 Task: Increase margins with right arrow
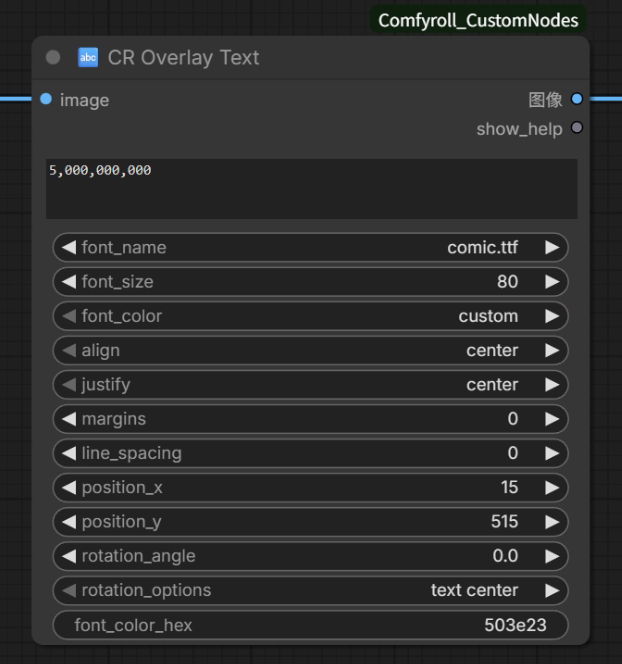[552, 419]
